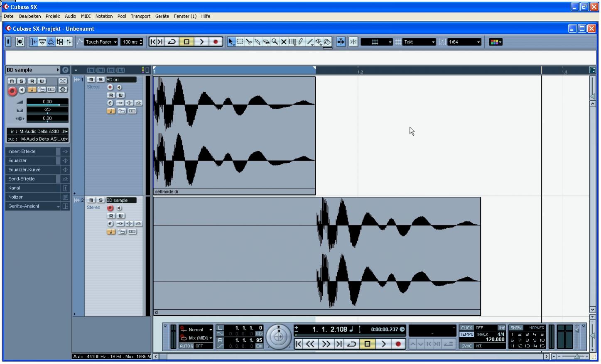Viewport: 601px width, 364px height.
Task: Activate the Zoom magnifier tool
Action: 275,42
